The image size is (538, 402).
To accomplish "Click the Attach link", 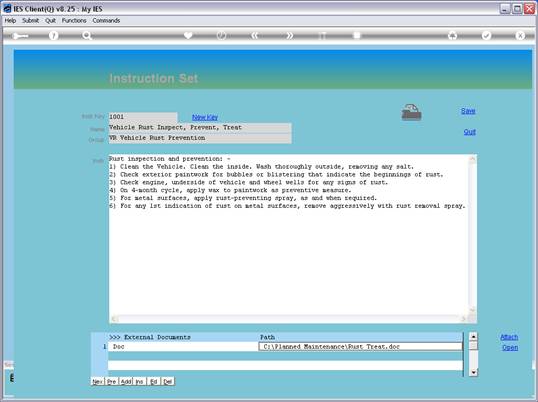I will coord(509,337).
